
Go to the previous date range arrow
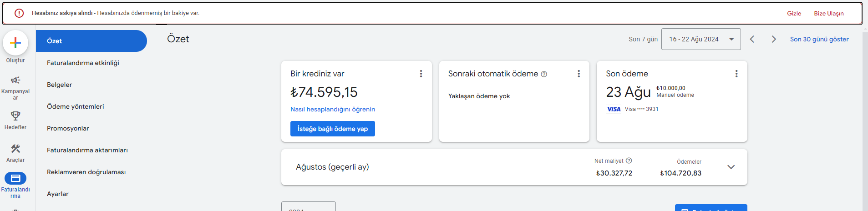[x=752, y=39]
